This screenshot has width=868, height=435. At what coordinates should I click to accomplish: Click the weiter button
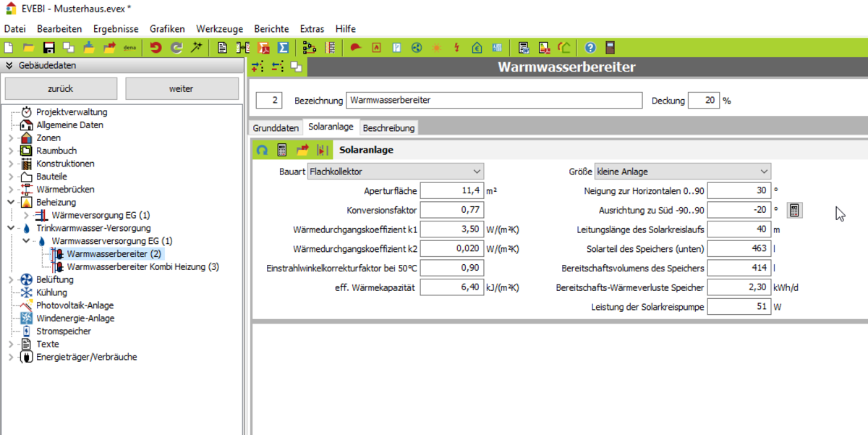pyautogui.click(x=182, y=89)
